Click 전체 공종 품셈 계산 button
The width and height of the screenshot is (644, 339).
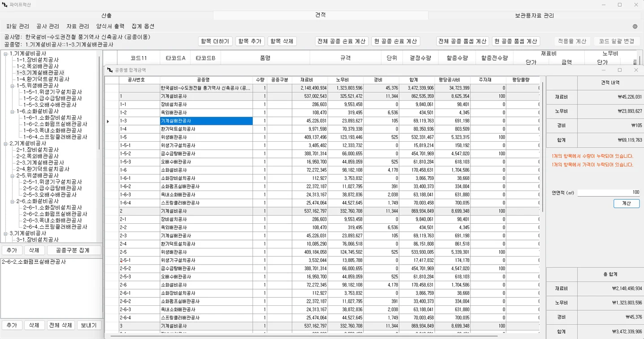click(463, 41)
